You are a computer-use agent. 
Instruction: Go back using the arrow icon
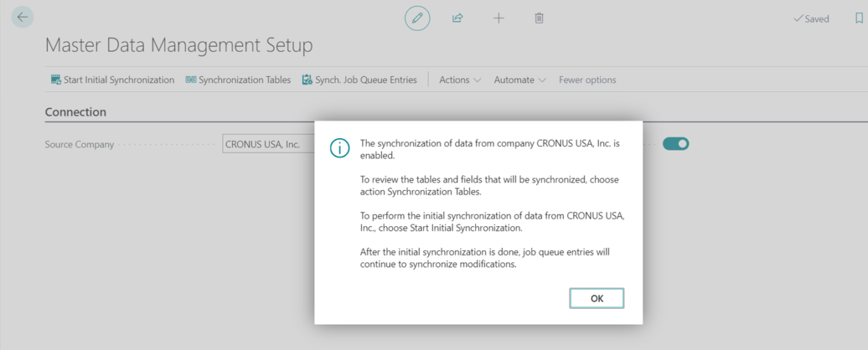click(22, 17)
